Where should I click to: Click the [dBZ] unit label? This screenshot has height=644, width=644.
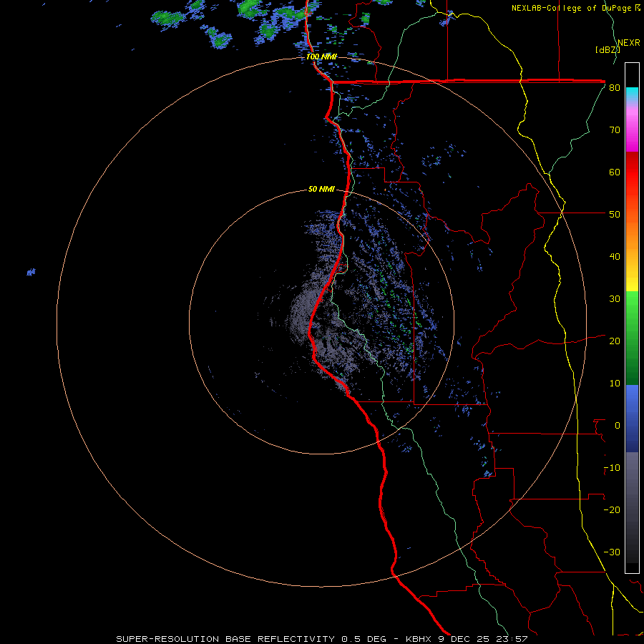[608, 50]
